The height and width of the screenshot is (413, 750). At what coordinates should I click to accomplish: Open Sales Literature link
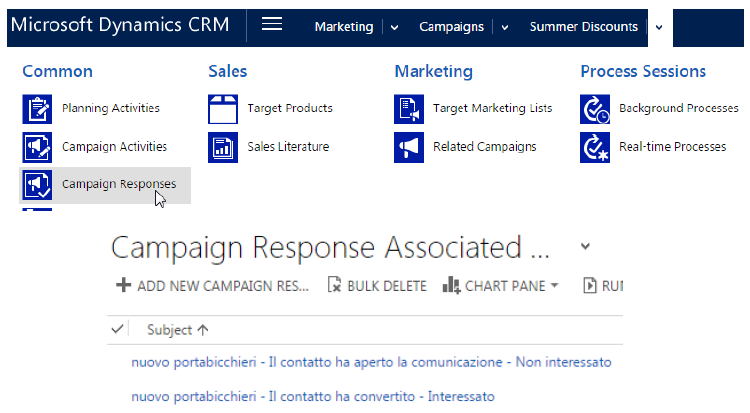pyautogui.click(x=288, y=146)
